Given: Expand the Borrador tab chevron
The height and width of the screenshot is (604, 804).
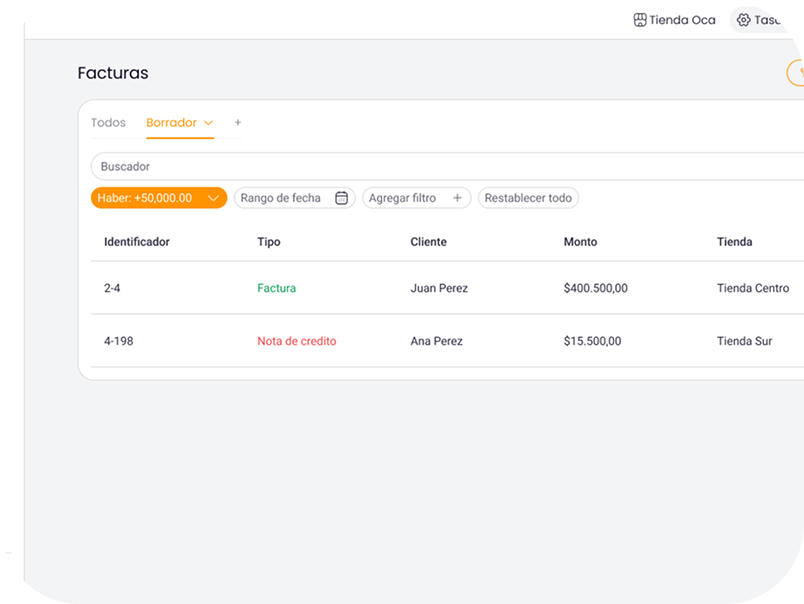Looking at the screenshot, I should click(x=209, y=123).
